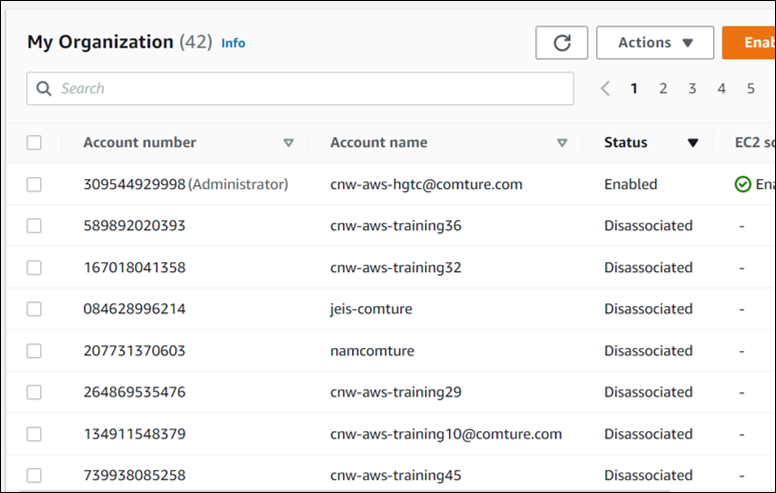This screenshot has height=493, width=776.
Task: Navigate to page 5 of results
Action: pos(750,89)
